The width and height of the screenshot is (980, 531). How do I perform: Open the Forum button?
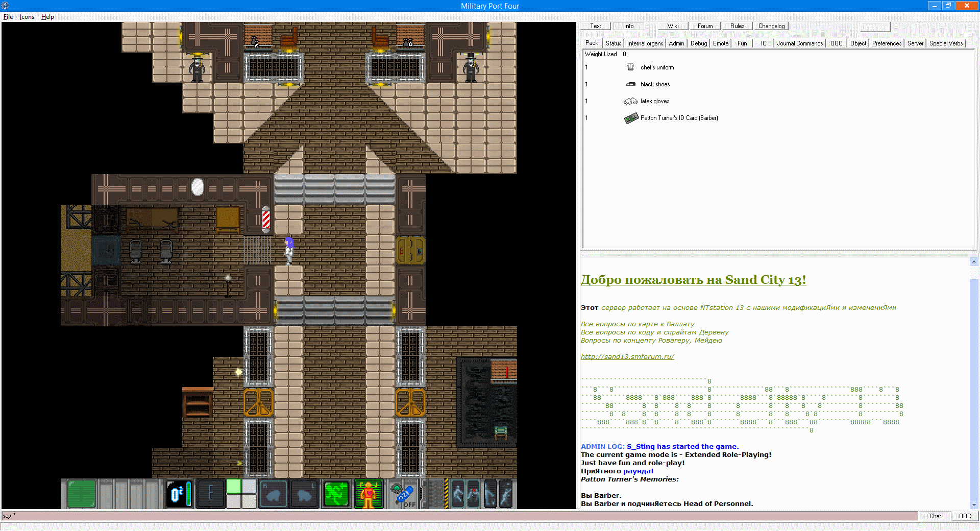pyautogui.click(x=705, y=26)
